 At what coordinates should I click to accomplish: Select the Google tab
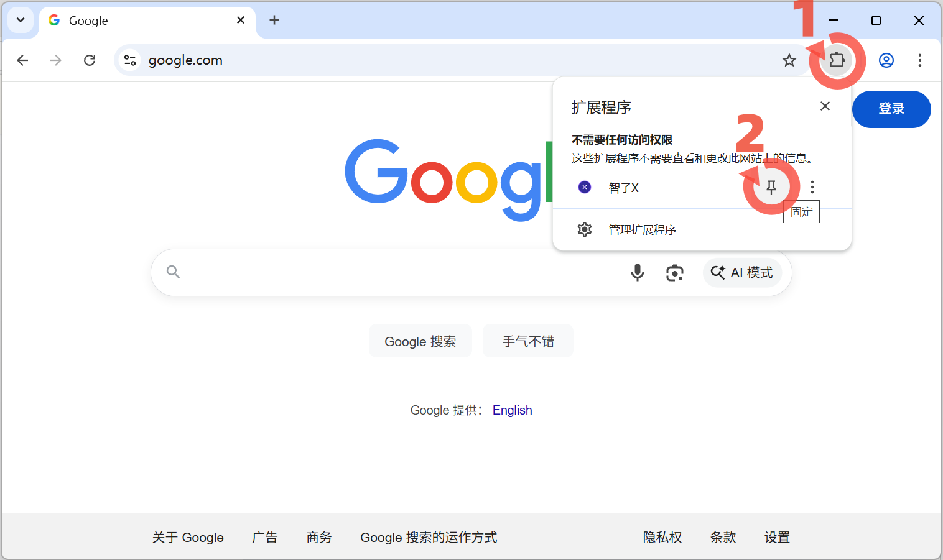pyautogui.click(x=147, y=21)
